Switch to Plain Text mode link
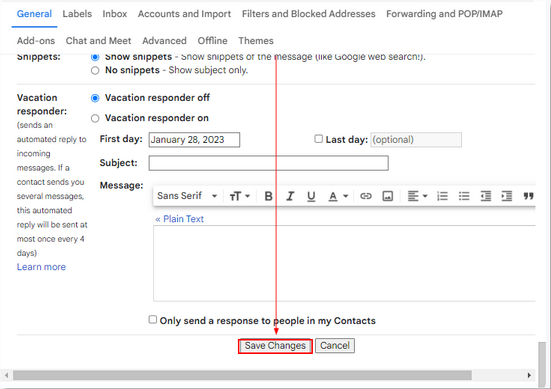The height and width of the screenshot is (389, 551). pyautogui.click(x=179, y=219)
